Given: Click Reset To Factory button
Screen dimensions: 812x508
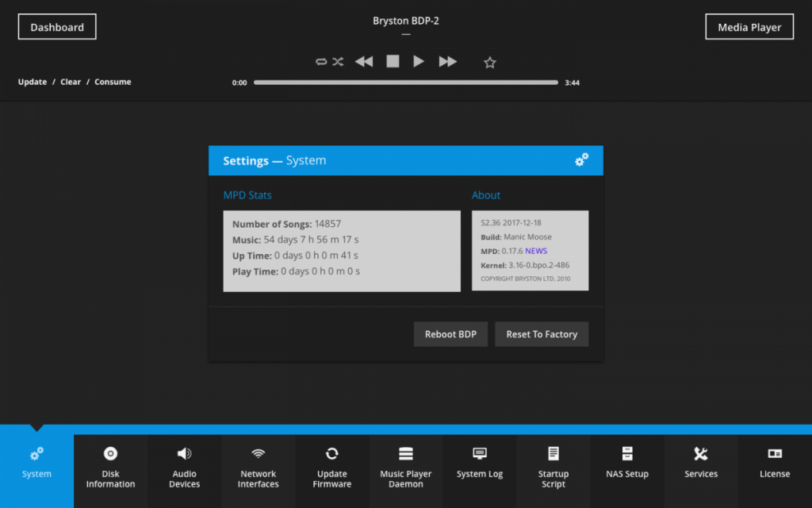Looking at the screenshot, I should point(542,334).
